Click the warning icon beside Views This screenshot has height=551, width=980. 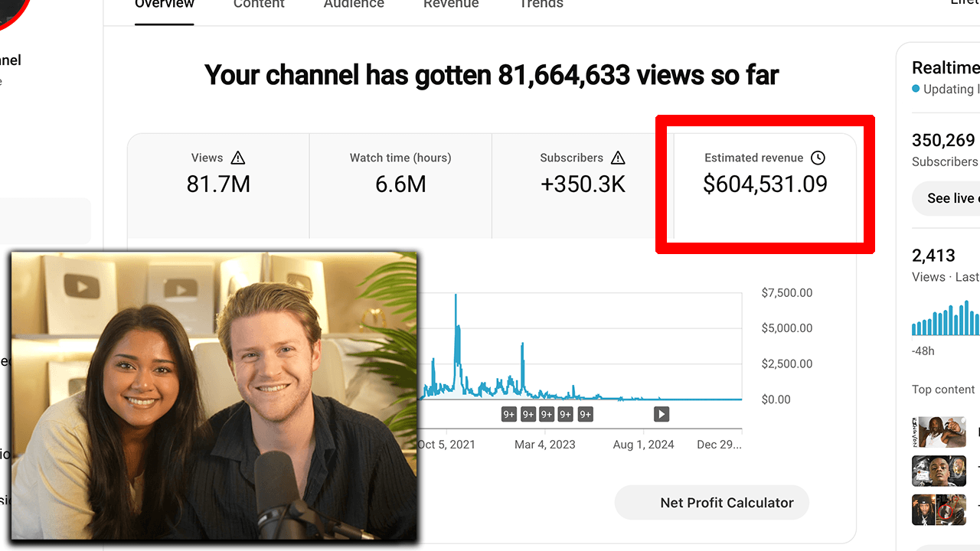238,158
